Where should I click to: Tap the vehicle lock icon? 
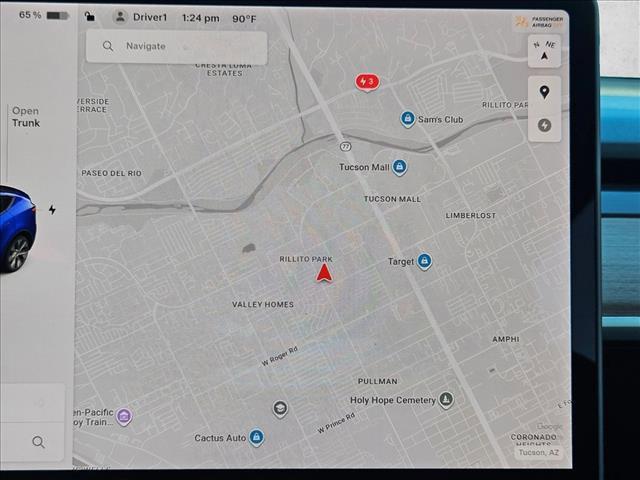(x=90, y=16)
